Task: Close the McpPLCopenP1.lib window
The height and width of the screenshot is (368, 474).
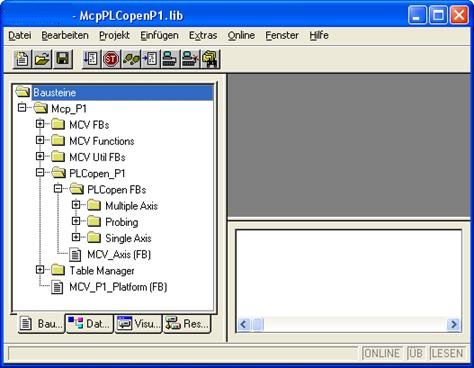Action: coord(459,15)
